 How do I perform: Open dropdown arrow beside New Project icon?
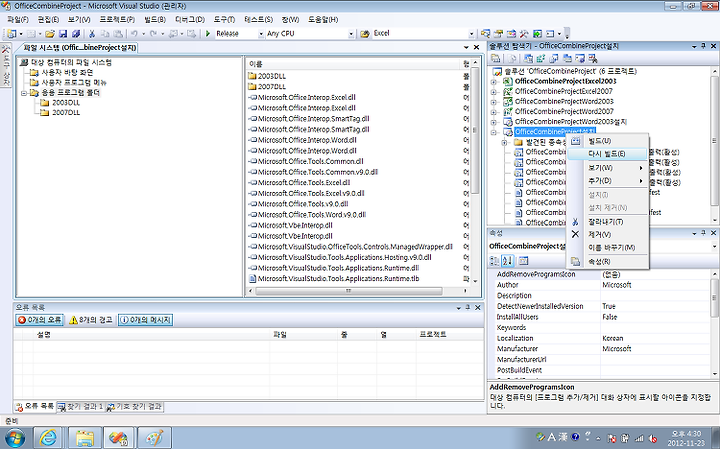click(21, 34)
